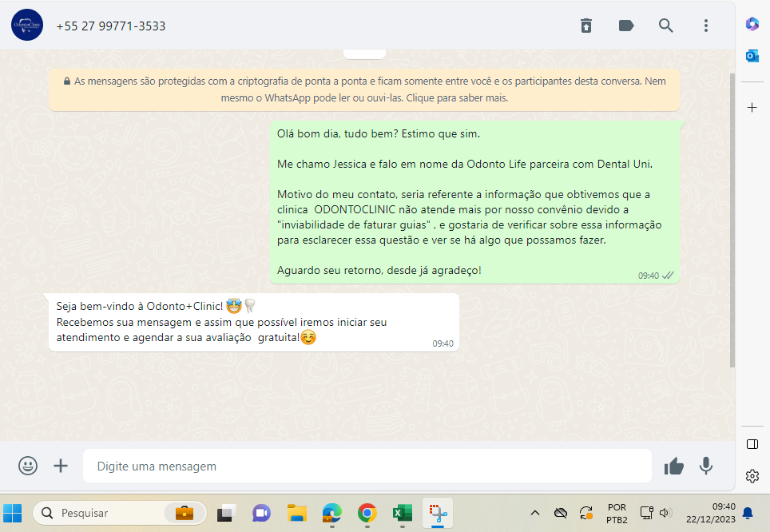
Task: Open File Explorer from the taskbar
Action: 297,514
